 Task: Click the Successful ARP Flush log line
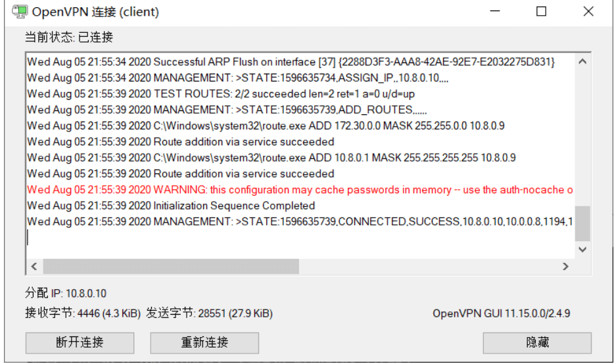[x=291, y=62]
